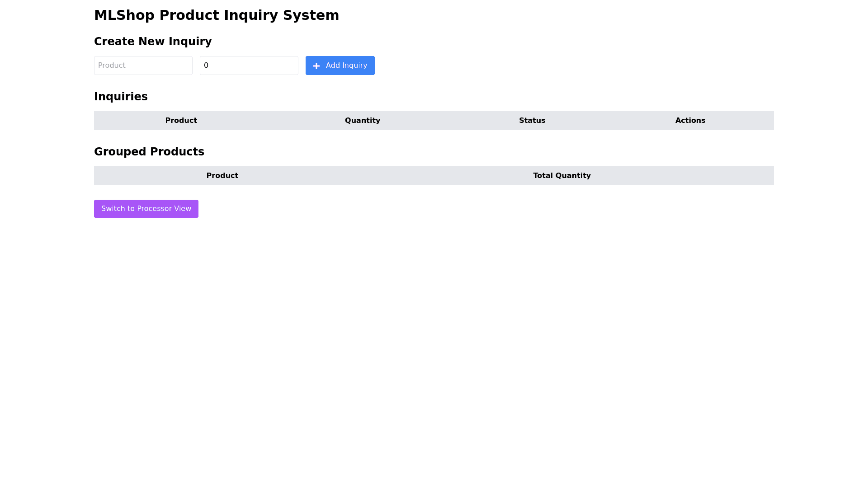Click the word System in the page title

[311, 15]
